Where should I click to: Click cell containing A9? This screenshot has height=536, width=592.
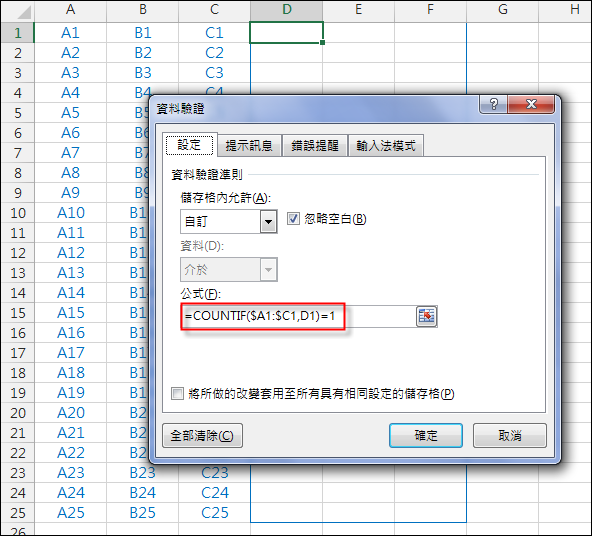tap(70, 193)
